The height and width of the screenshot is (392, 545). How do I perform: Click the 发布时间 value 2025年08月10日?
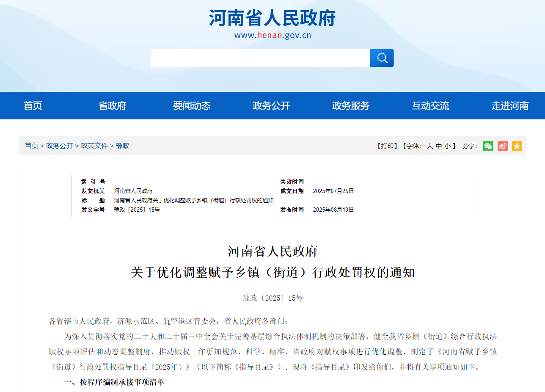(333, 210)
